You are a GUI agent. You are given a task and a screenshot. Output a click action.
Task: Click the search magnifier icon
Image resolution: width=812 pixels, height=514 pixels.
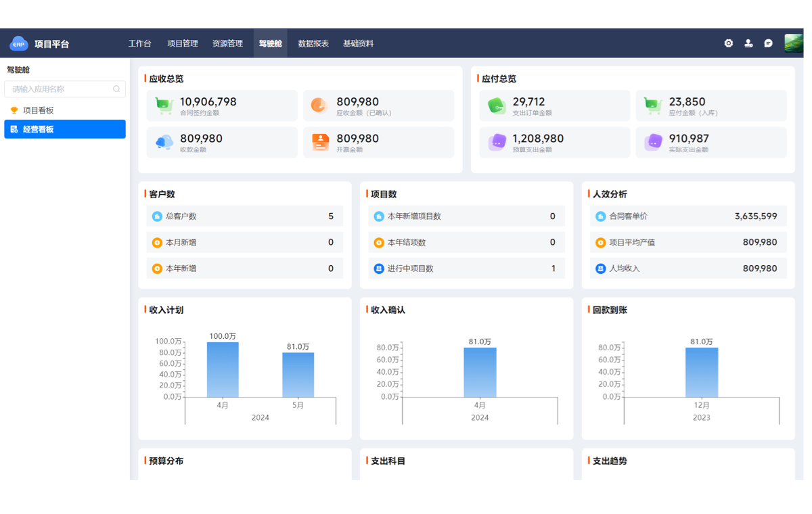[x=116, y=89]
